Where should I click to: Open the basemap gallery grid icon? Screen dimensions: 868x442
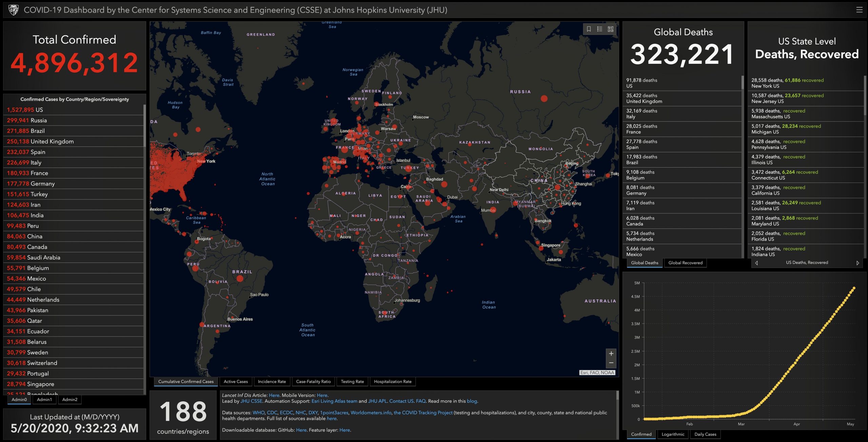(x=611, y=29)
